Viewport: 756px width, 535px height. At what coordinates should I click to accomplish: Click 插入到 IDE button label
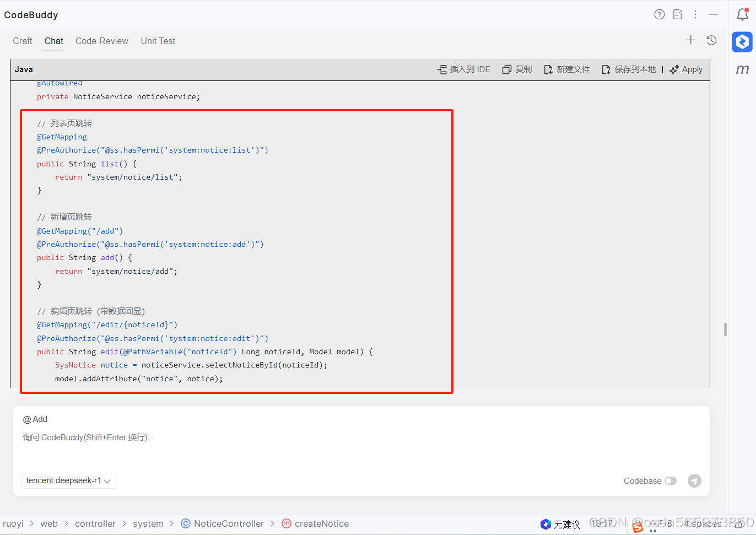point(470,69)
